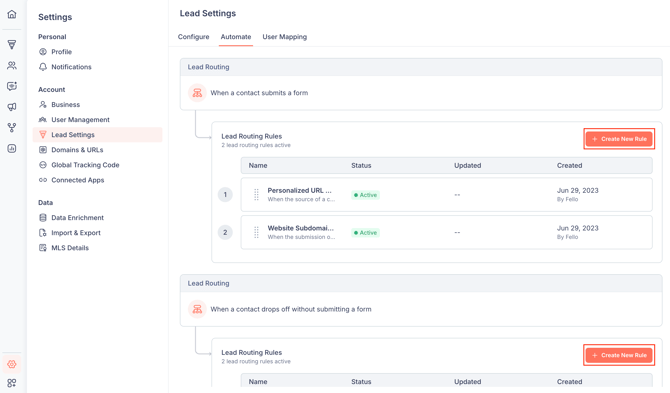The image size is (670, 393).
Task: Click the chat message icon in left rail
Action: [12, 86]
